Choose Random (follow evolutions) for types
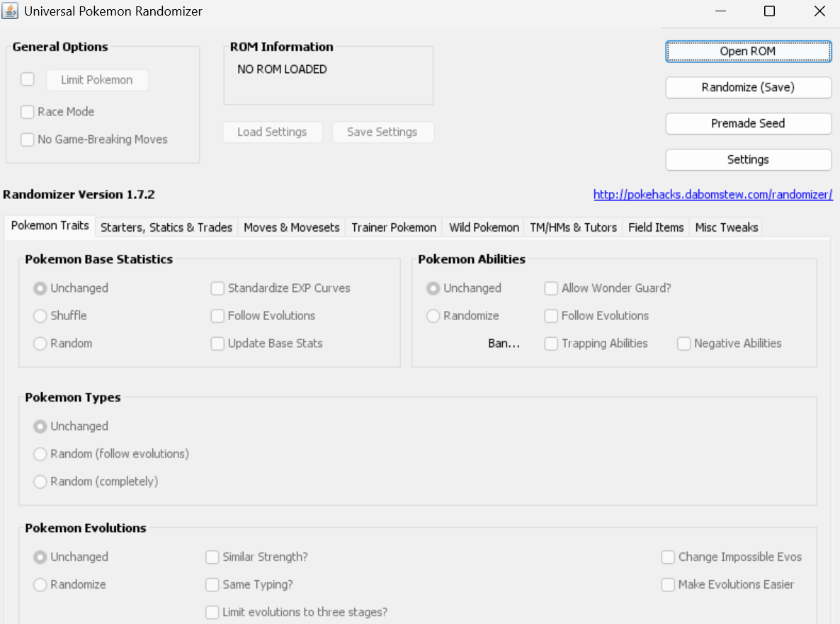This screenshot has height=624, width=840. (x=40, y=454)
